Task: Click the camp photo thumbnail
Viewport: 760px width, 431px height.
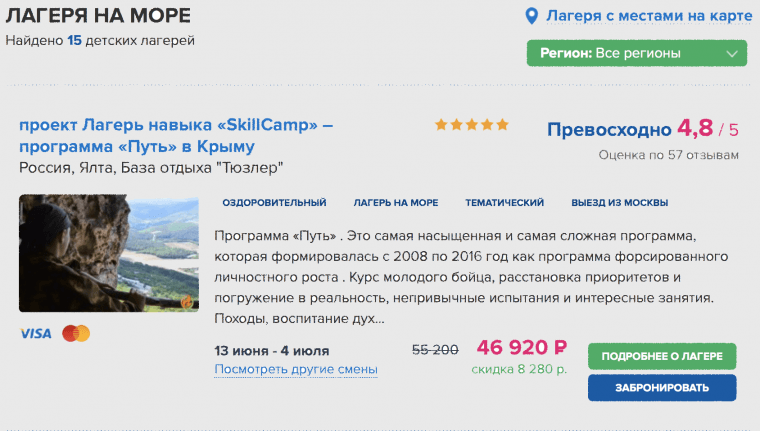Action: 109,253
